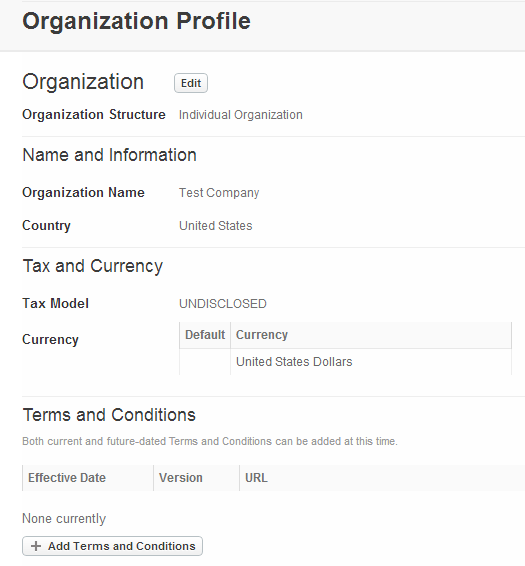
Task: Select the United States Dollars row
Action: 346,362
